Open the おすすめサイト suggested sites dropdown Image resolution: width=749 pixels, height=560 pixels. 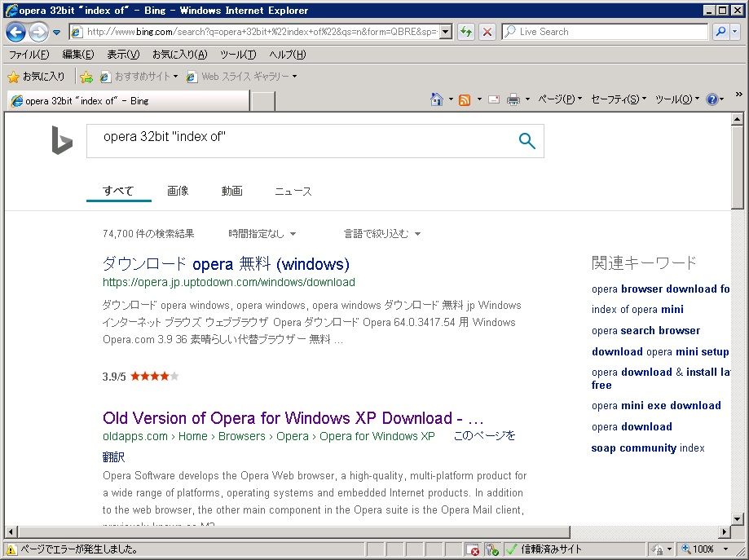pos(139,77)
